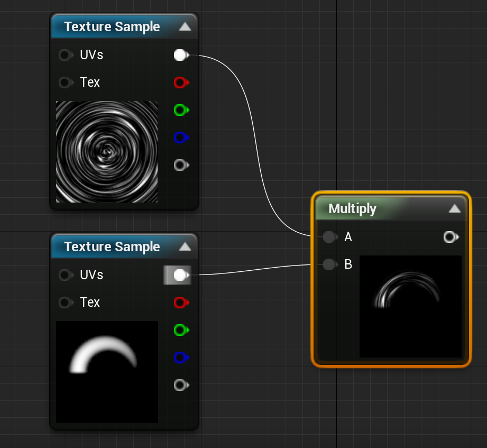Click the A input pin on the Multiply node

[330, 237]
